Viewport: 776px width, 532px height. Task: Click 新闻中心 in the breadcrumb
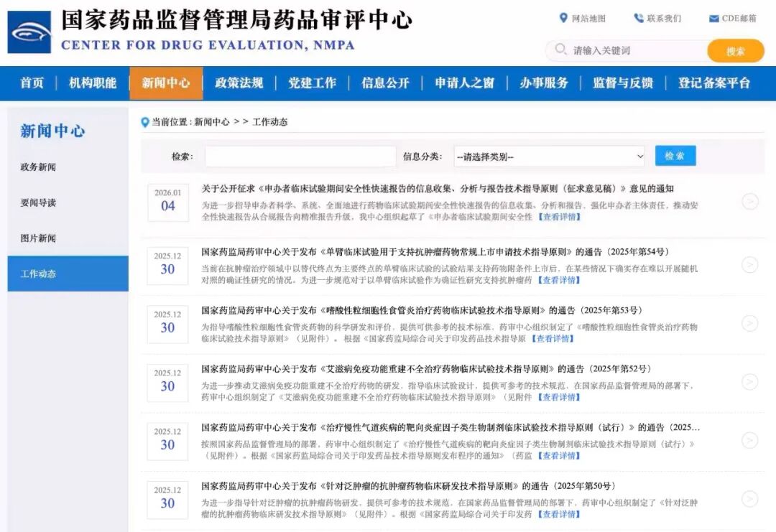pyautogui.click(x=212, y=121)
